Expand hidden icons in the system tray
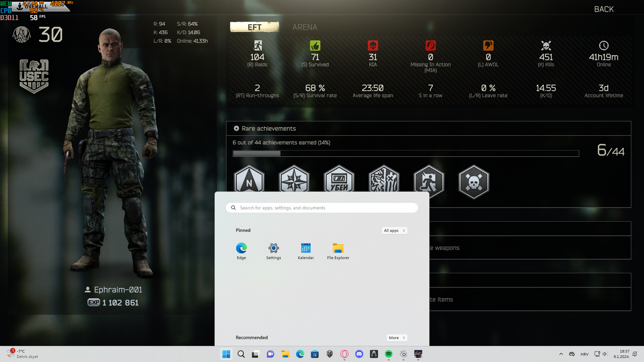 561,354
